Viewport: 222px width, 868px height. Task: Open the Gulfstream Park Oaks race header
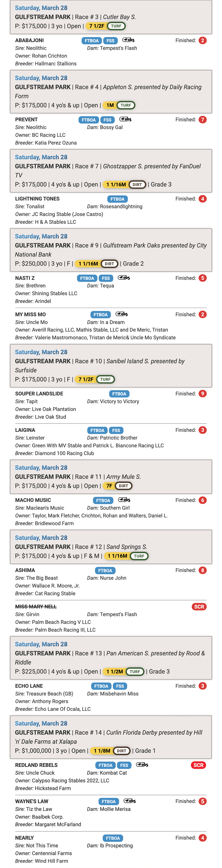tap(111, 250)
